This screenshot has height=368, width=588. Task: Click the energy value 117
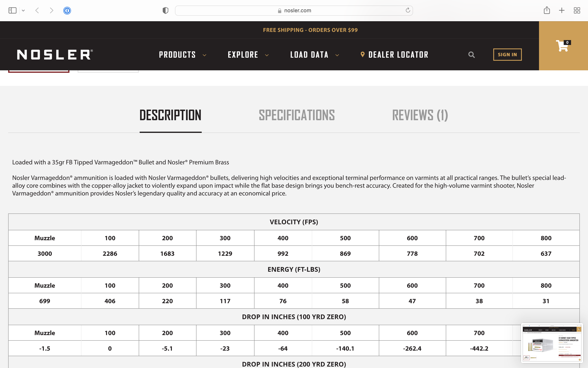(x=225, y=301)
